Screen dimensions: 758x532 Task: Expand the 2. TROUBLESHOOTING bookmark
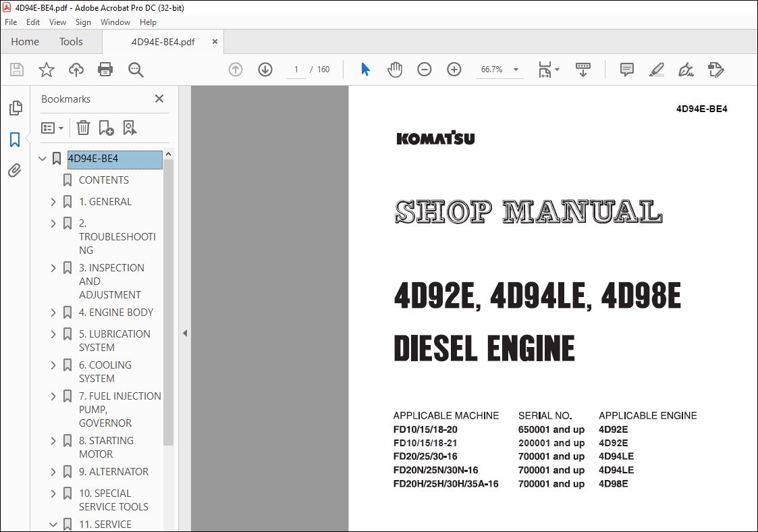click(x=53, y=223)
